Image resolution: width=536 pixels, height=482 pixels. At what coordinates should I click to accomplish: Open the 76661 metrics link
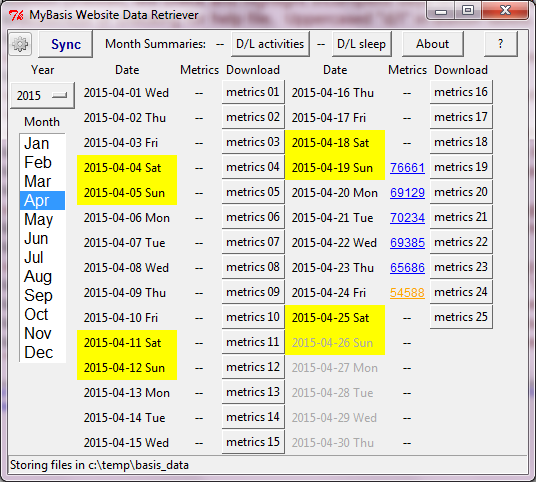coord(407,168)
